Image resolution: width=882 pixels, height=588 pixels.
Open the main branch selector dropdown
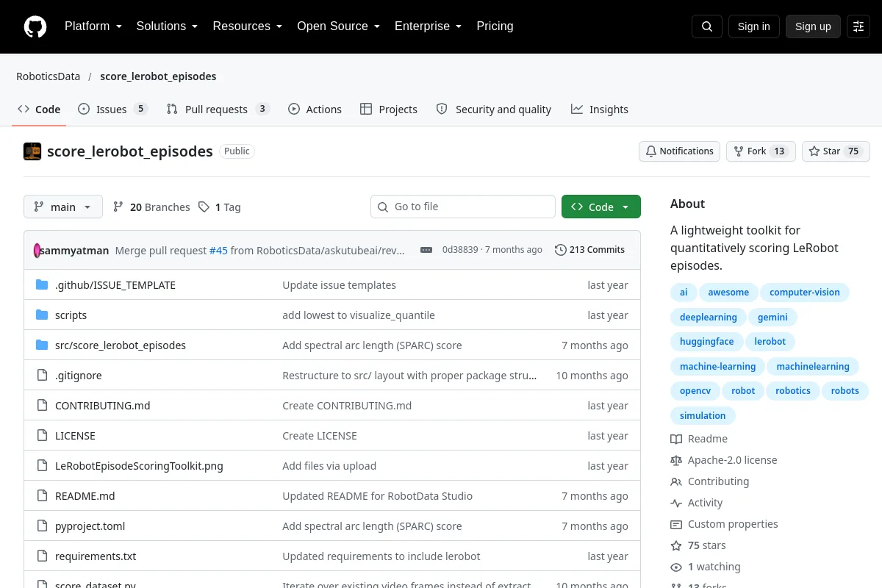63,207
